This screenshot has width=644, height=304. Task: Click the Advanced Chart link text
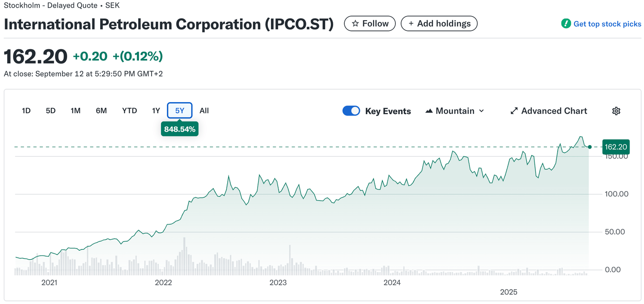click(x=554, y=111)
